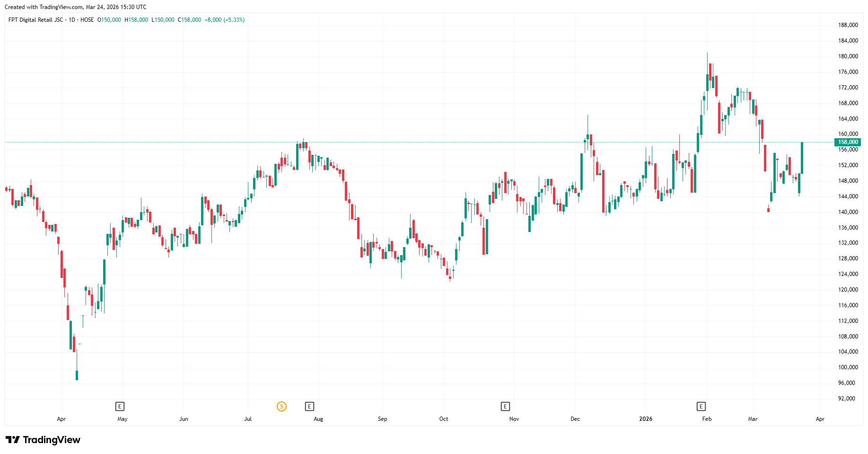Click the orange split S marker
This screenshot has width=868, height=454.
point(281,406)
